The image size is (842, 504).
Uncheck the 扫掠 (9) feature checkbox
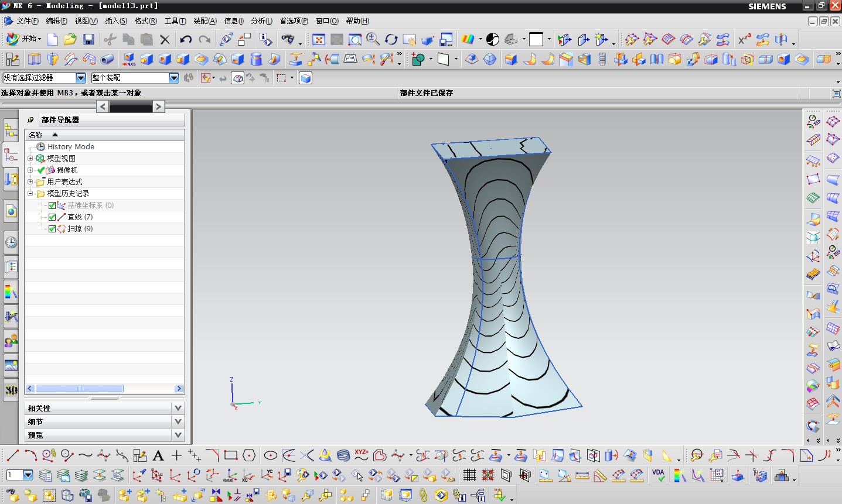[x=52, y=229]
